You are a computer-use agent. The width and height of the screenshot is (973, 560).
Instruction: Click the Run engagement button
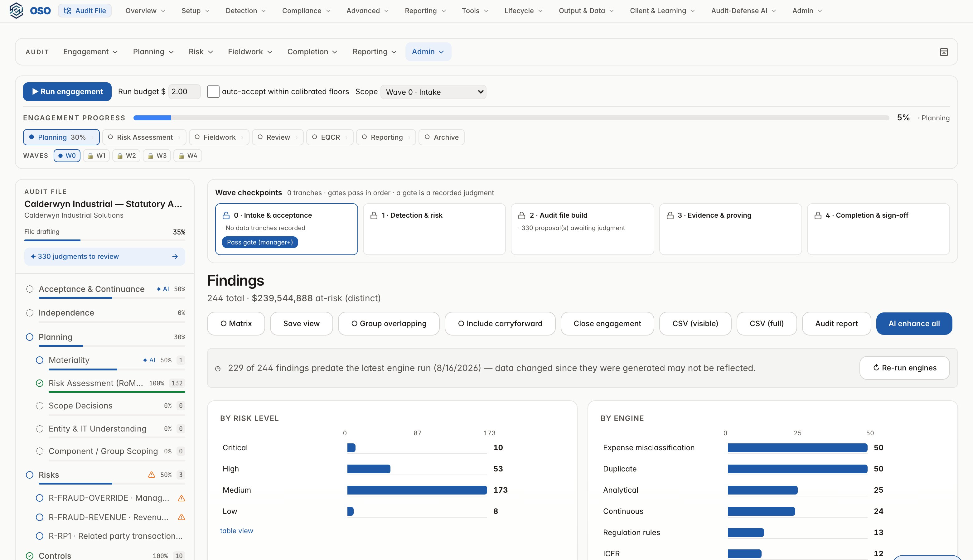(67, 92)
